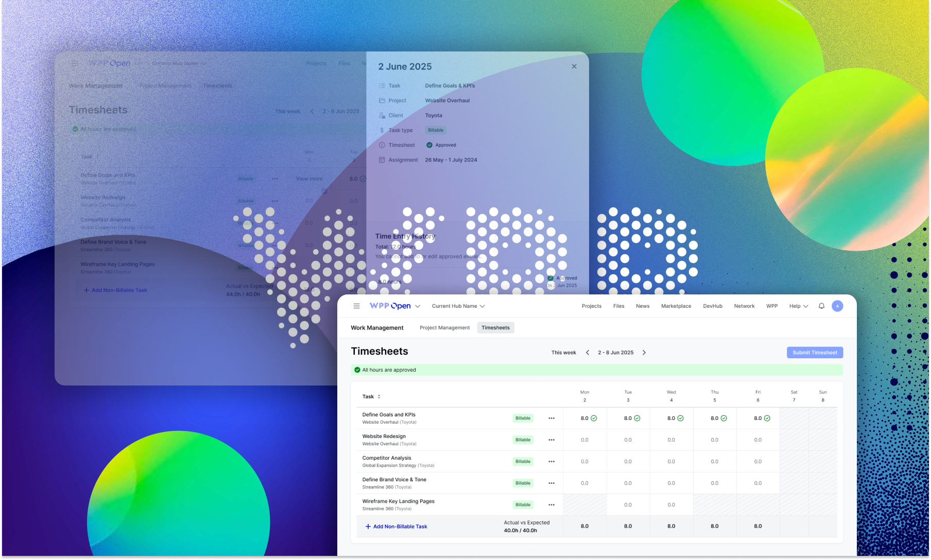Viewport: 931px width, 560px height.
Task: Click Add Non-Billable Task link
Action: pos(396,527)
